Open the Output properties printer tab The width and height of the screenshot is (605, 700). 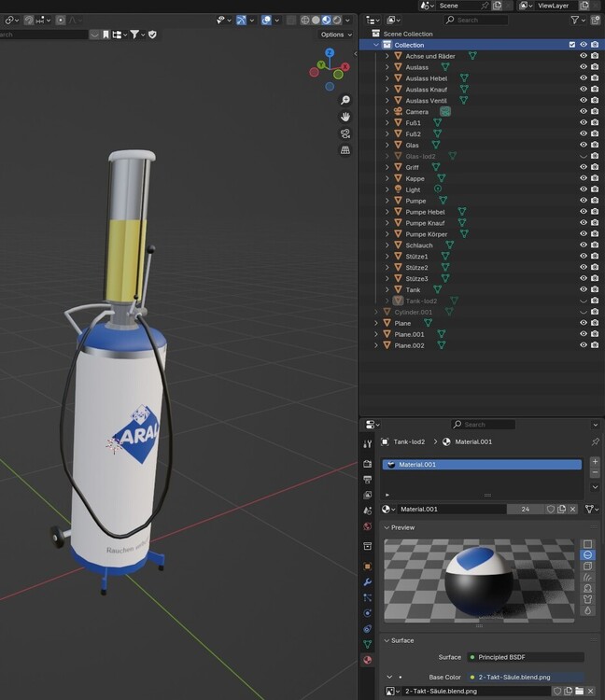368,480
